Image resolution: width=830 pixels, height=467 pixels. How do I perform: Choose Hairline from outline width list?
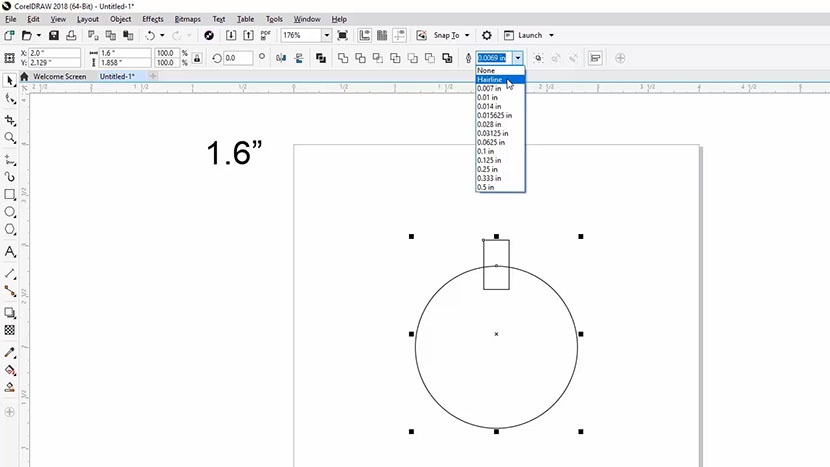pyautogui.click(x=489, y=80)
